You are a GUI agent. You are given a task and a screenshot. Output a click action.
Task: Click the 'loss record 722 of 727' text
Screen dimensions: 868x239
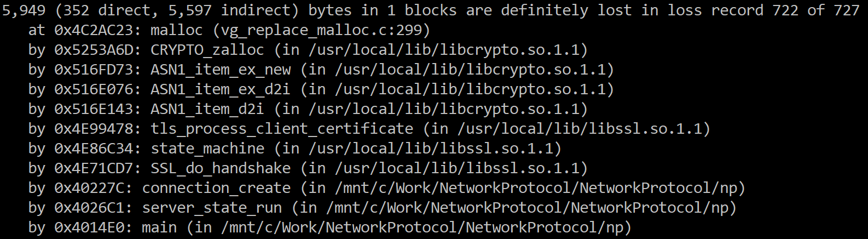[763, 10]
